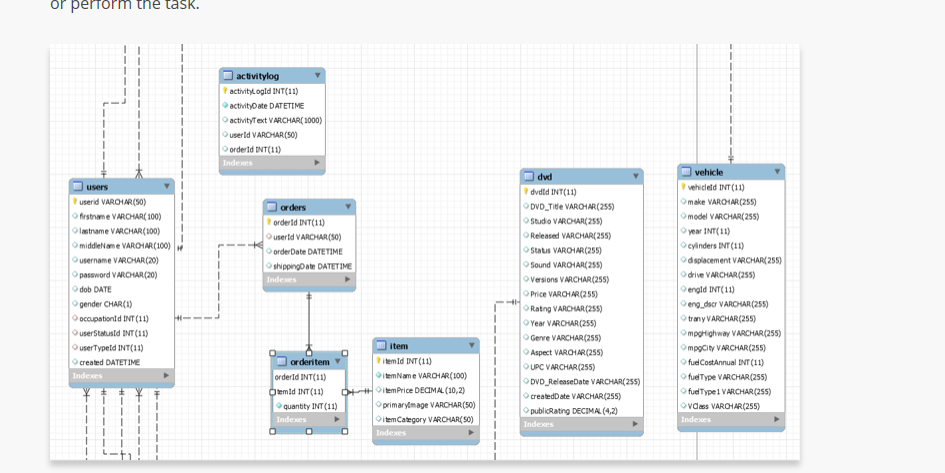Click the item table icon

[x=381, y=346]
